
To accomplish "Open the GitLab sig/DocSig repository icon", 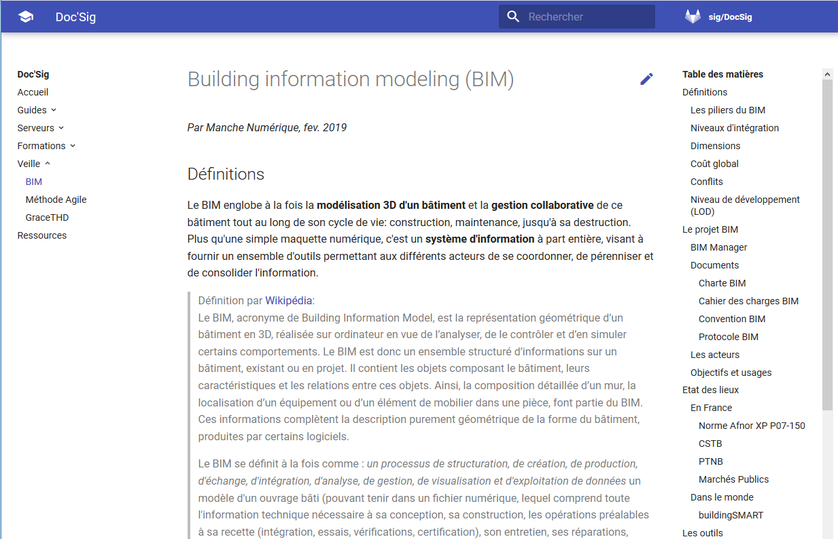I will coord(692,17).
